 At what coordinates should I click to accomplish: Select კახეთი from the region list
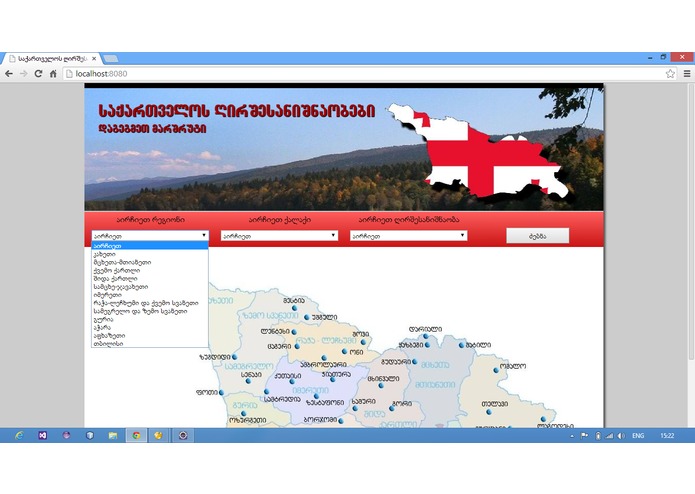tap(150, 254)
